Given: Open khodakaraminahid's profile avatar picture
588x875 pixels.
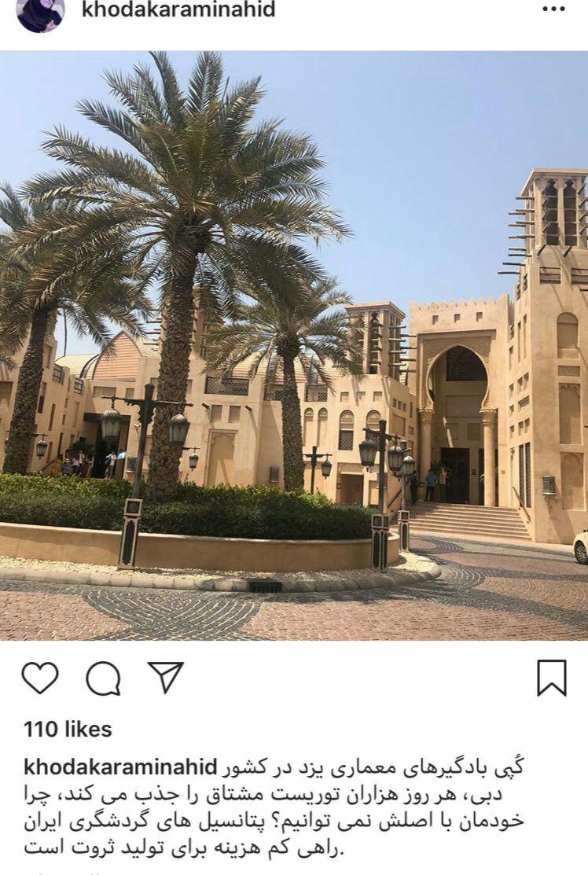Looking at the screenshot, I should (x=40, y=14).
